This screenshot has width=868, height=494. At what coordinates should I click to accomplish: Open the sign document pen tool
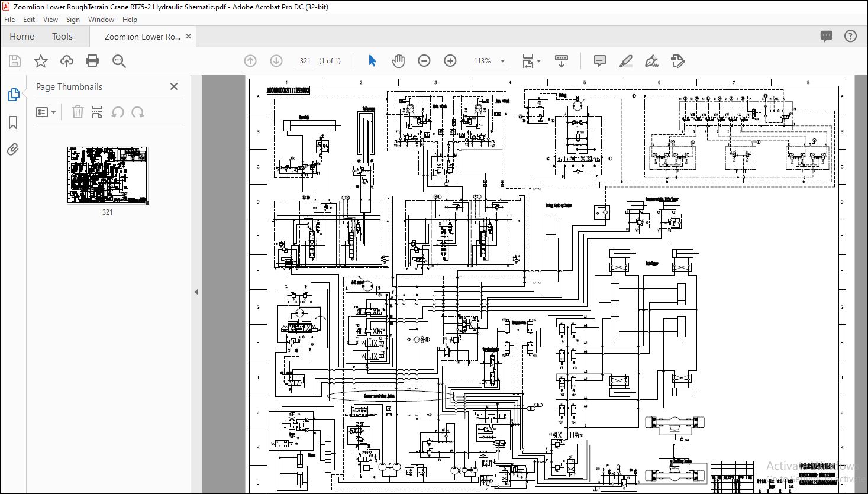click(651, 61)
